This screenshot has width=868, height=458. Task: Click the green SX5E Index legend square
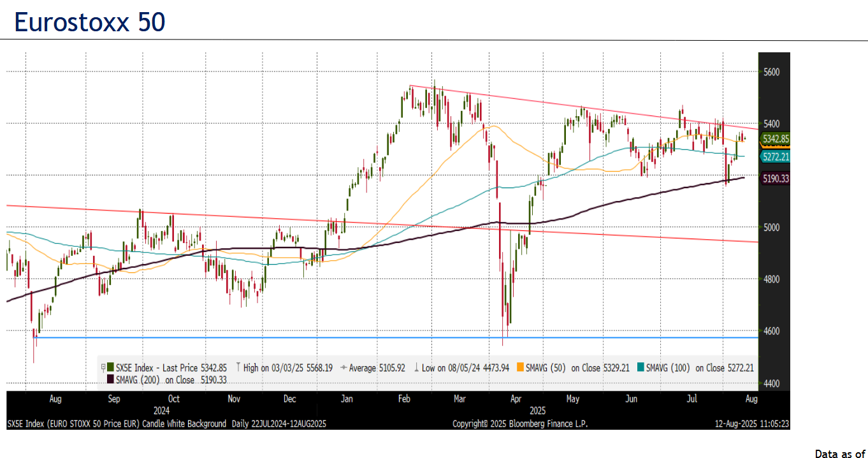click(x=111, y=368)
